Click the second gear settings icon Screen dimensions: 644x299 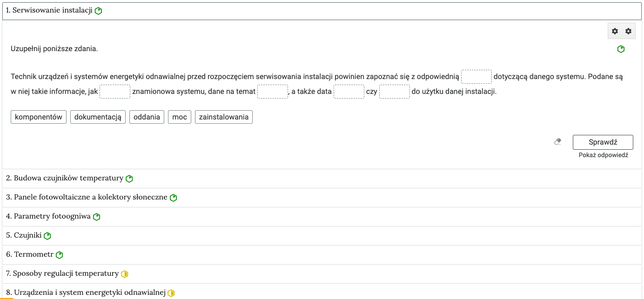[x=628, y=31]
